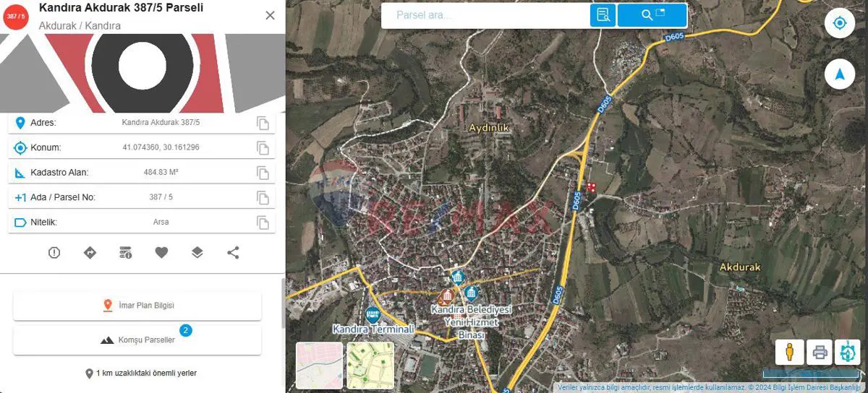Print the map with printer icon
The height and width of the screenshot is (393, 868).
pyautogui.click(x=820, y=352)
